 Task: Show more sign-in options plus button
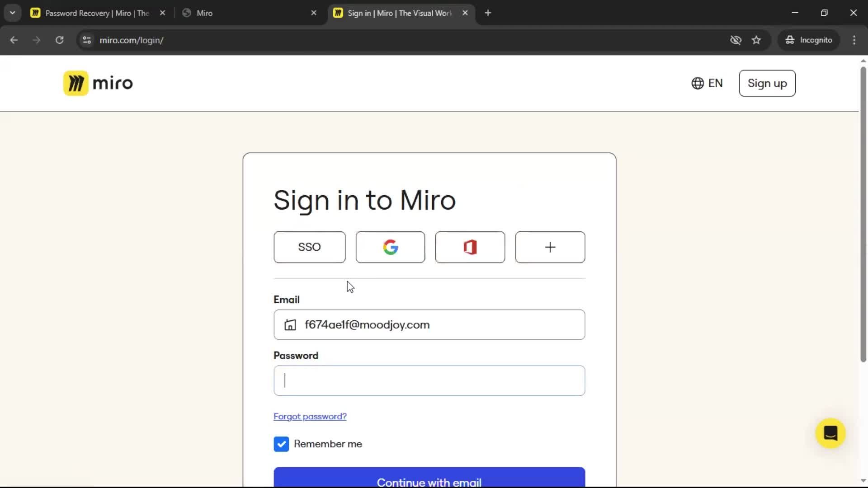pyautogui.click(x=550, y=247)
